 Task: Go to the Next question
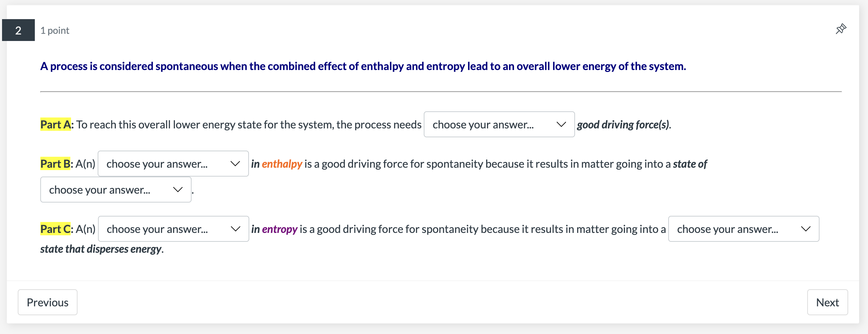[827, 302]
